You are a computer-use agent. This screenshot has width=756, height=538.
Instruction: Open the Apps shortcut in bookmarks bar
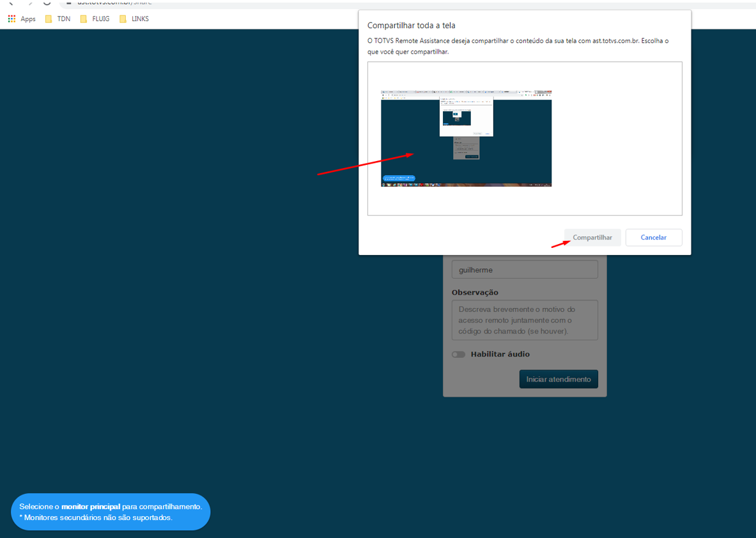22,19
